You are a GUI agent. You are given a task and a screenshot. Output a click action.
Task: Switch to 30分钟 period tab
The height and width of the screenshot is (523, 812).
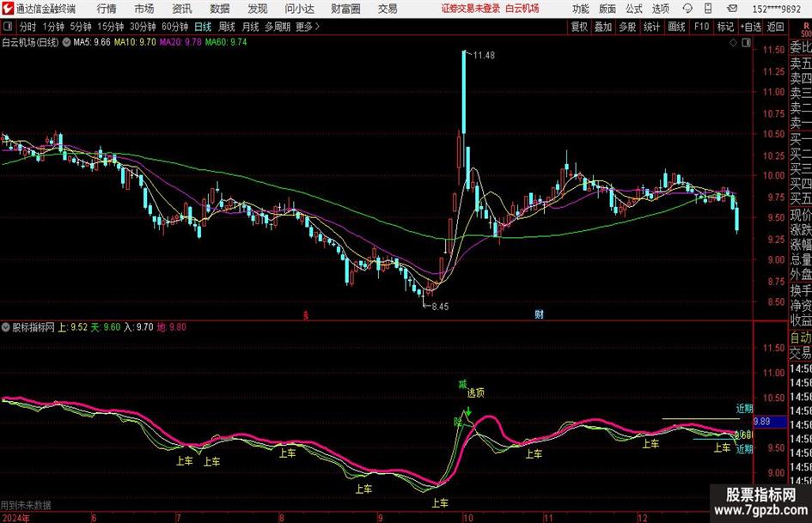click(143, 27)
